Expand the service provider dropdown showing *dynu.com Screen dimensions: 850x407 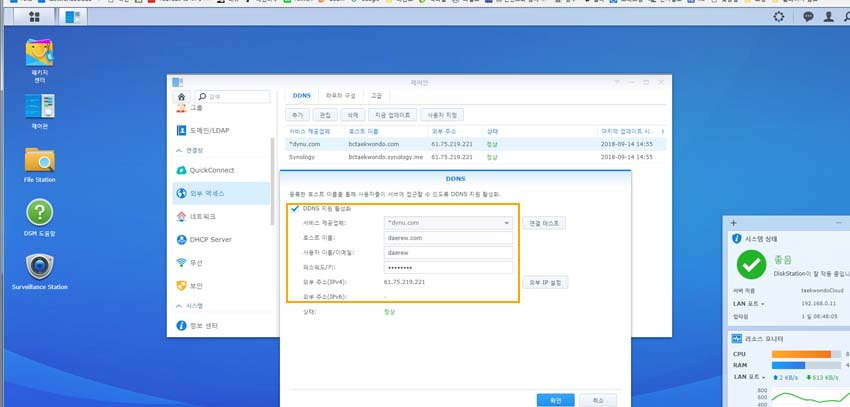click(x=447, y=223)
